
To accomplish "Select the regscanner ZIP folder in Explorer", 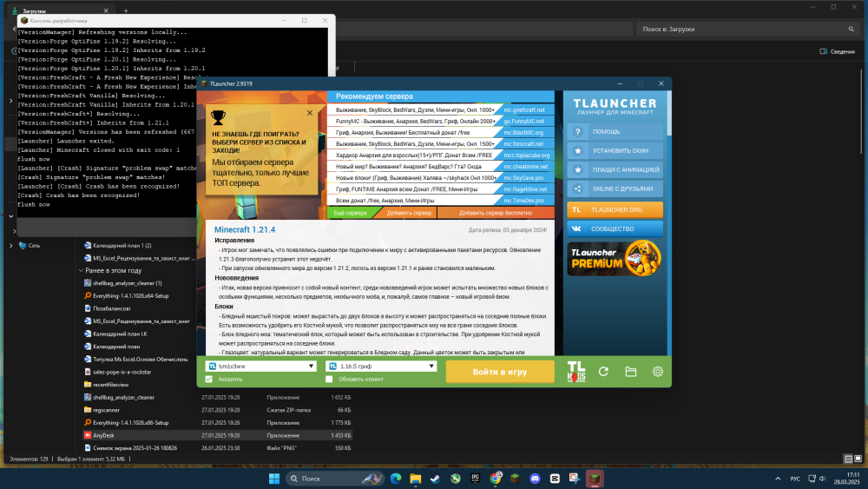I will coord(218,410).
